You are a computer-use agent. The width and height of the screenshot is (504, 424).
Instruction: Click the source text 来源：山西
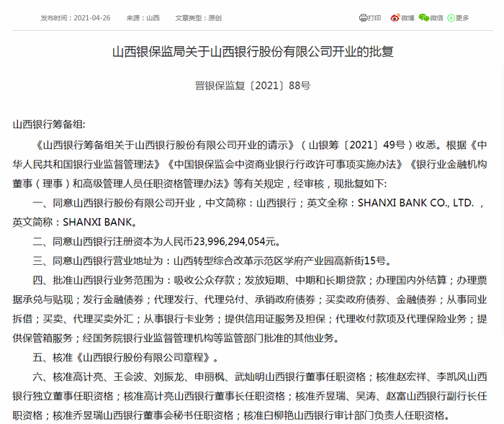[143, 18]
